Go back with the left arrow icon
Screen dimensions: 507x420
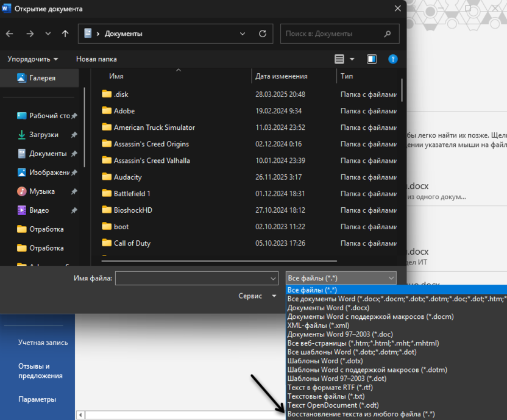pyautogui.click(x=9, y=34)
